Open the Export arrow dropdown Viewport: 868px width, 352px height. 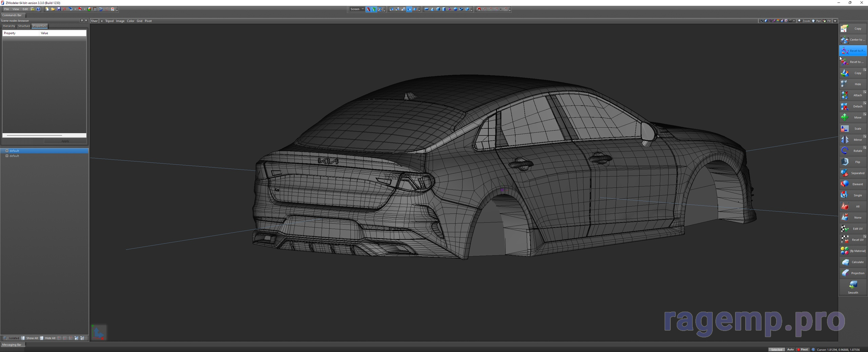85,9
